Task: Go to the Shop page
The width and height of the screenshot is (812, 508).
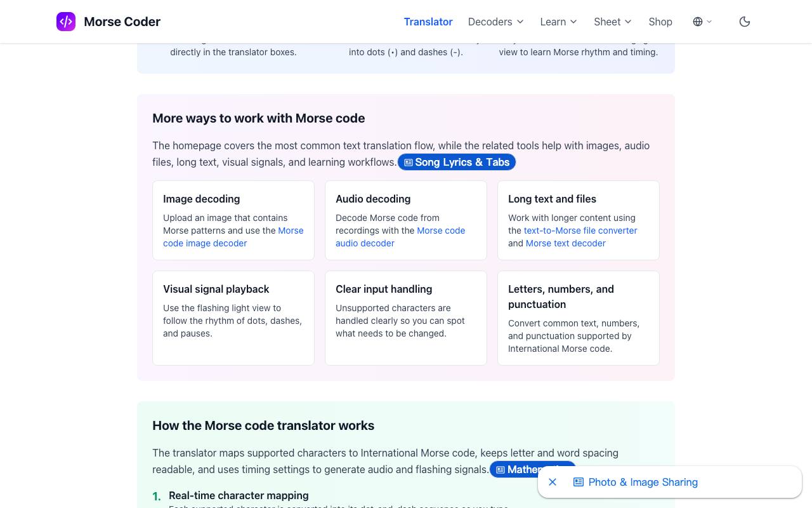Action: (660, 22)
